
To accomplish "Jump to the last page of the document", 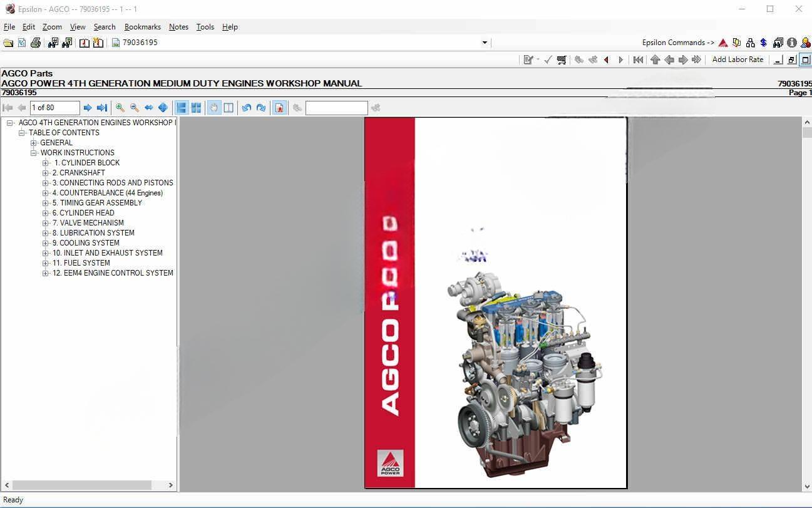I will click(x=101, y=108).
